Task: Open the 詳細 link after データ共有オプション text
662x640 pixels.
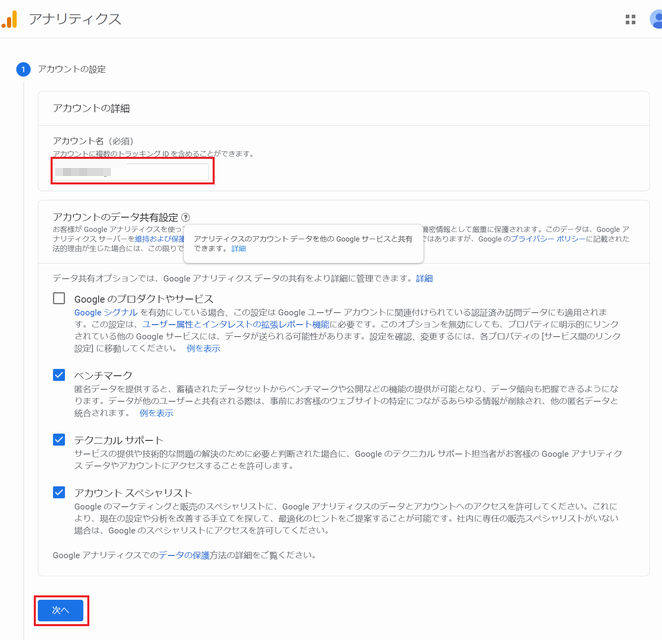Action: click(424, 279)
